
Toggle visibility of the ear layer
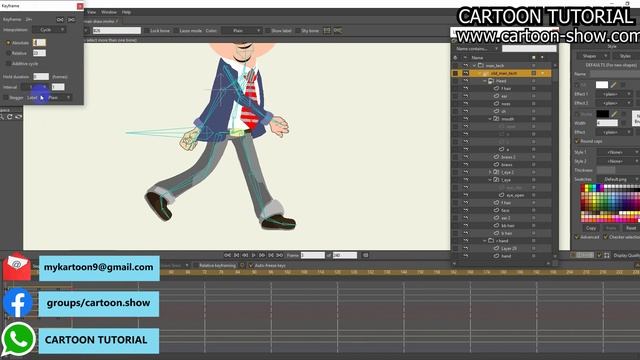point(466,96)
